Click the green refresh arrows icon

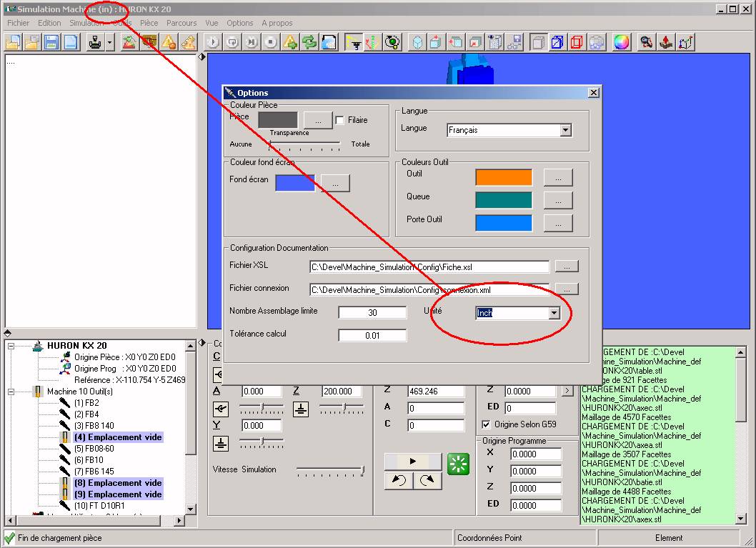tap(309, 42)
